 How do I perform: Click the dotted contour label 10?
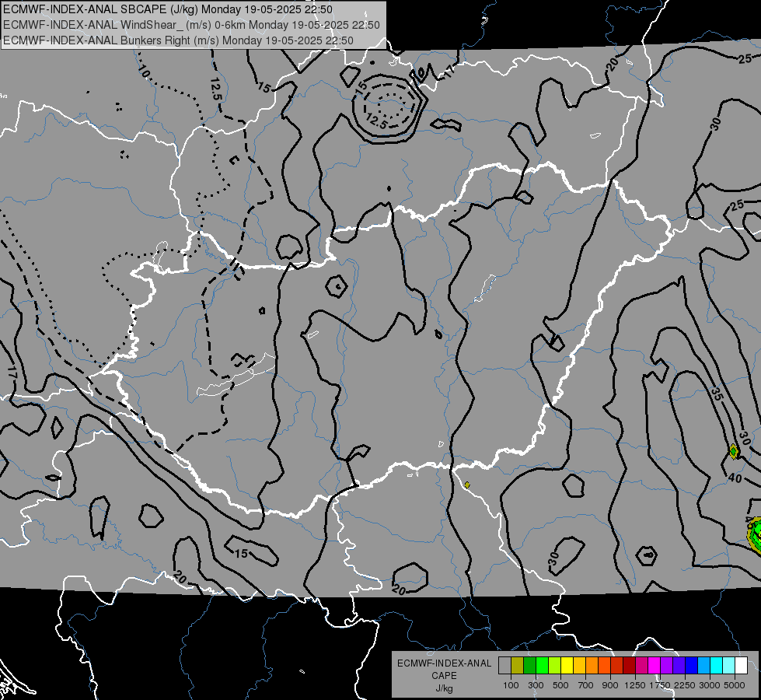pos(144,72)
